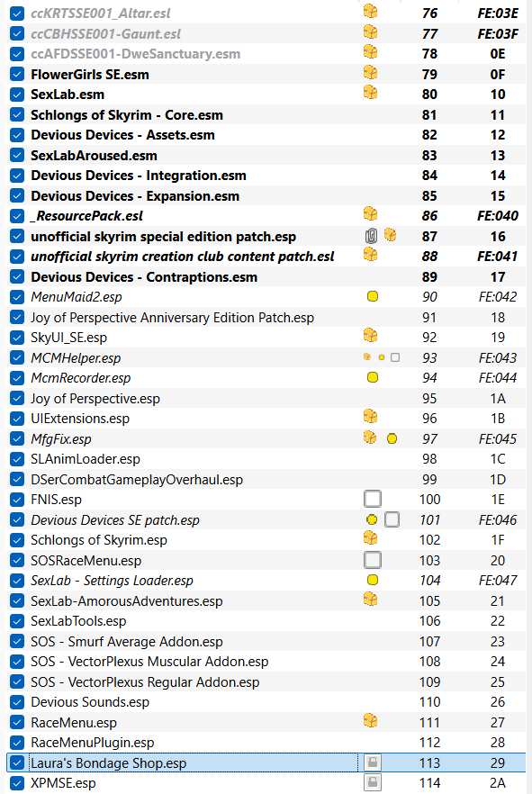Screen dimensions: 532x794
Task: Disable Schlongs of Skyrim - Core.esm checkbox
Action: (17, 115)
